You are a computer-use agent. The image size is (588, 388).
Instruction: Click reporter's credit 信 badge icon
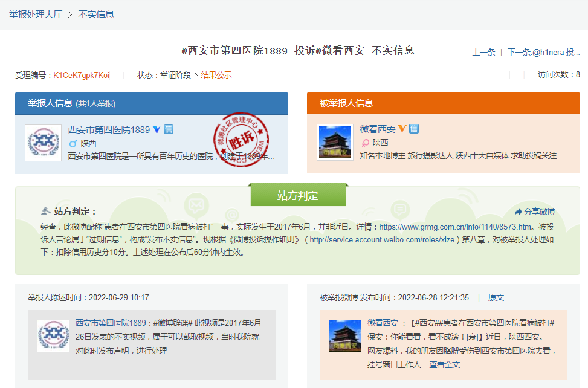169,129
